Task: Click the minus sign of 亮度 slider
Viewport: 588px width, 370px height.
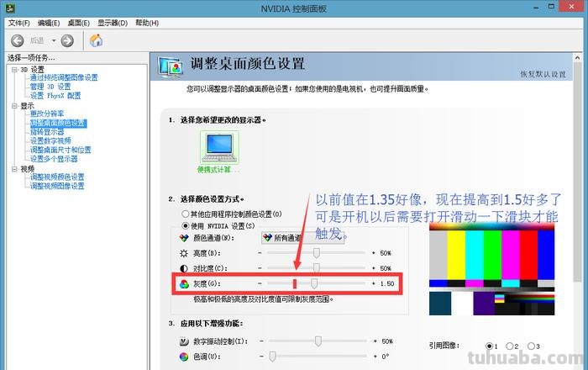Action: tap(260, 253)
